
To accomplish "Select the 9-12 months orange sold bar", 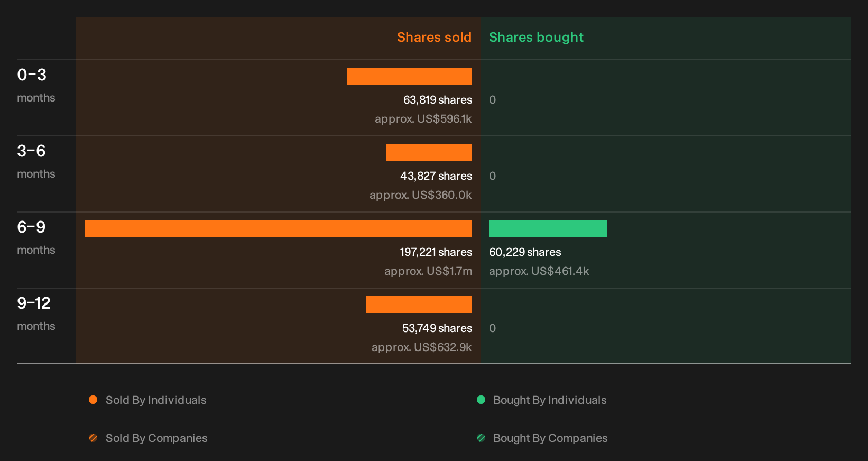I will pos(419,305).
